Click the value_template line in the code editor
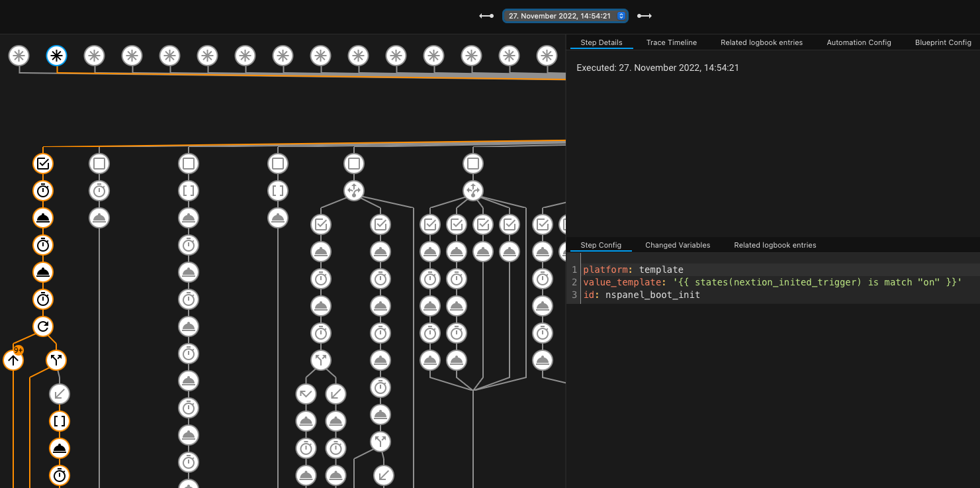Viewport: 980px width, 488px height. [772, 282]
